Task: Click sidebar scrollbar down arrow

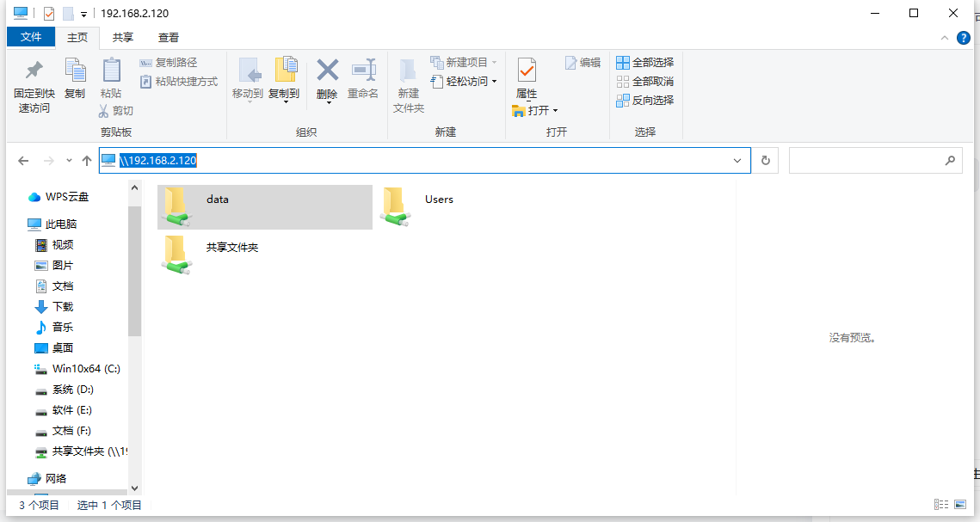Action: click(x=134, y=488)
